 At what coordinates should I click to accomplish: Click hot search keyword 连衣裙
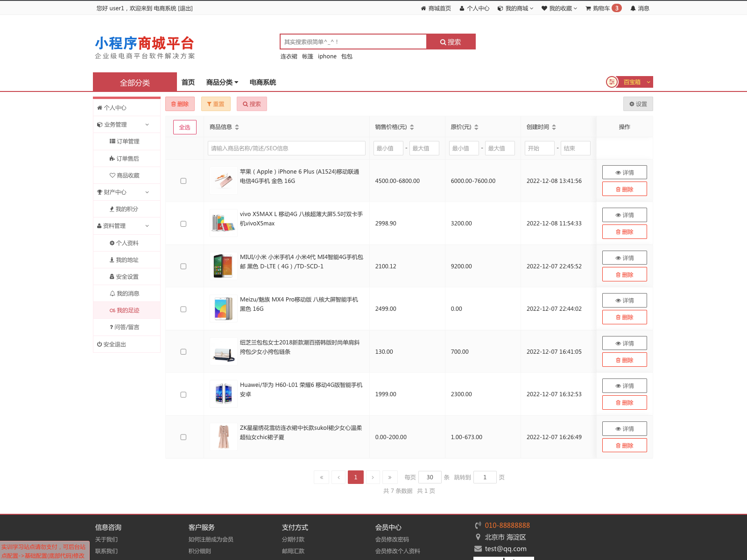289,56
